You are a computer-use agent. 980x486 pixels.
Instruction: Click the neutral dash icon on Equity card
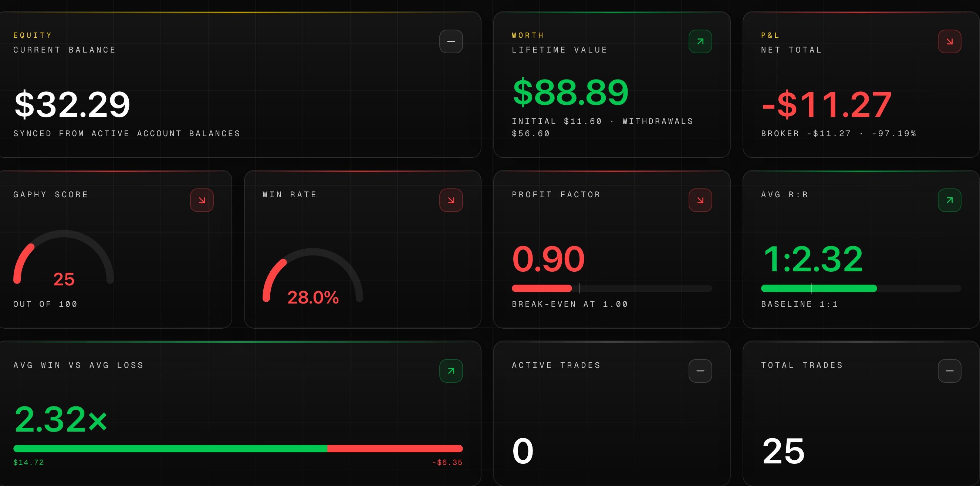click(x=451, y=41)
